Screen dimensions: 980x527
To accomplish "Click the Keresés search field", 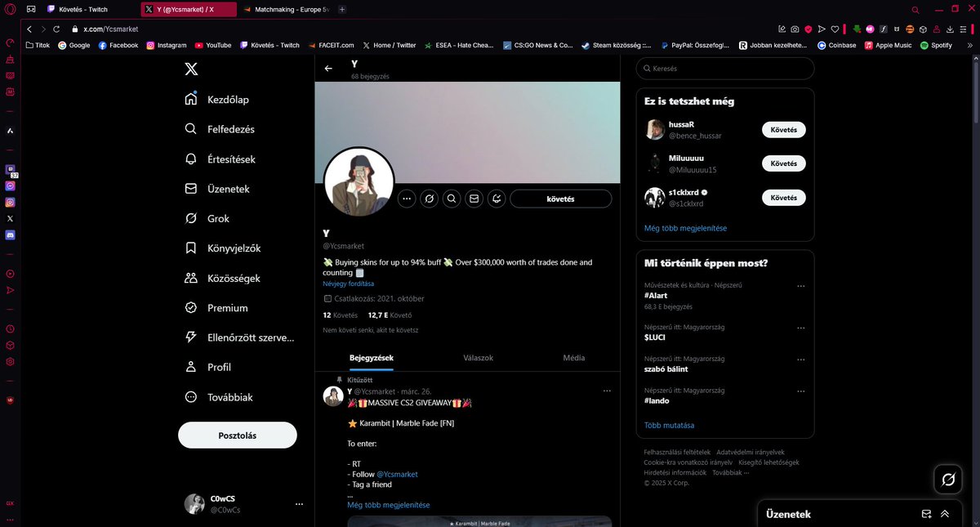I will click(x=725, y=69).
